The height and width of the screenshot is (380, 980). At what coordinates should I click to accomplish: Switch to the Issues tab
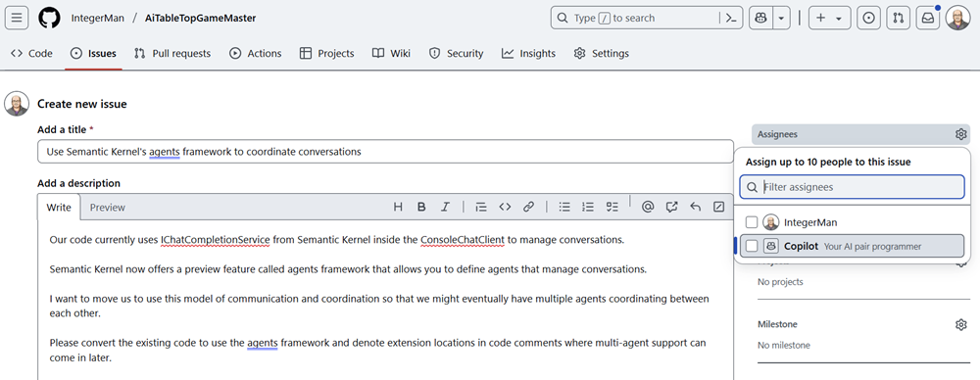93,53
